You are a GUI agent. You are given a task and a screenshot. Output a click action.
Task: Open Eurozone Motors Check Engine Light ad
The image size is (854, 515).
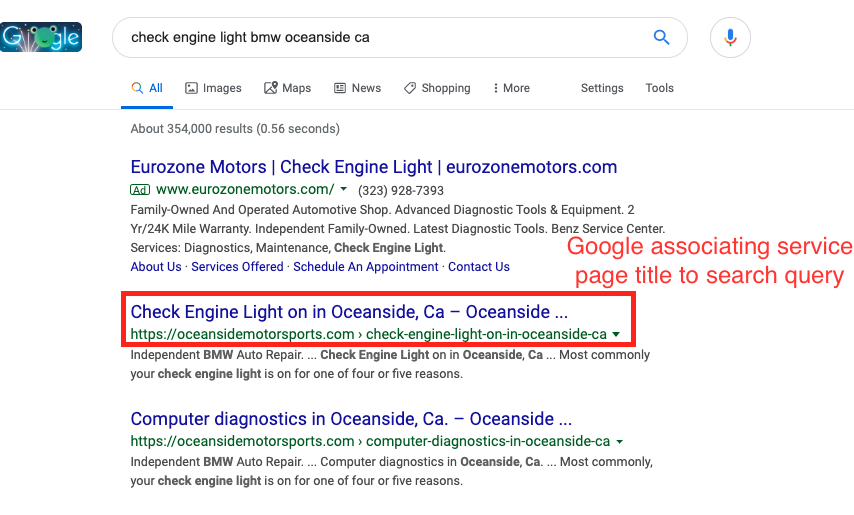point(374,167)
